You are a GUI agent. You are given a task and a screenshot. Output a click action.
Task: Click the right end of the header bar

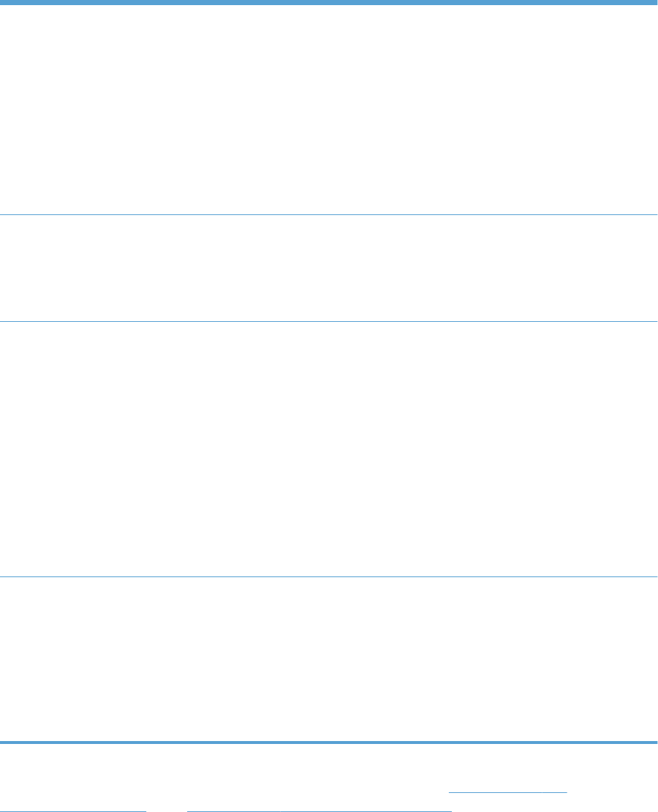(x=655, y=3)
